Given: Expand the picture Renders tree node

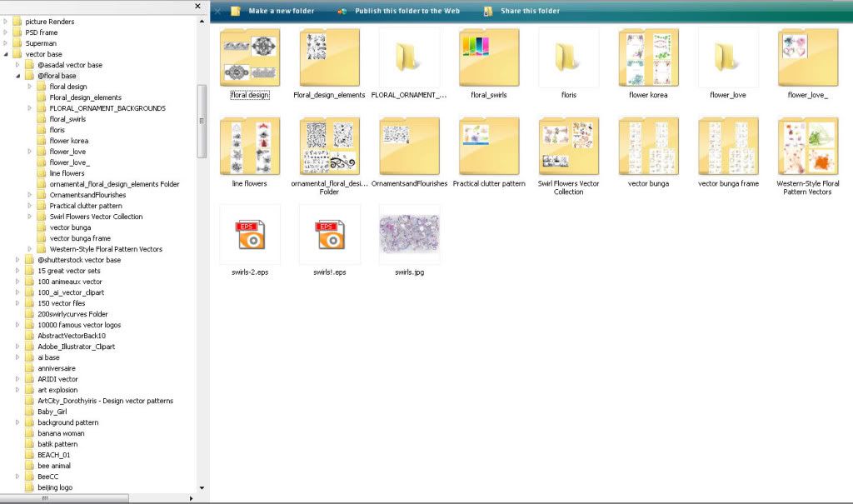Looking at the screenshot, I should pos(6,21).
